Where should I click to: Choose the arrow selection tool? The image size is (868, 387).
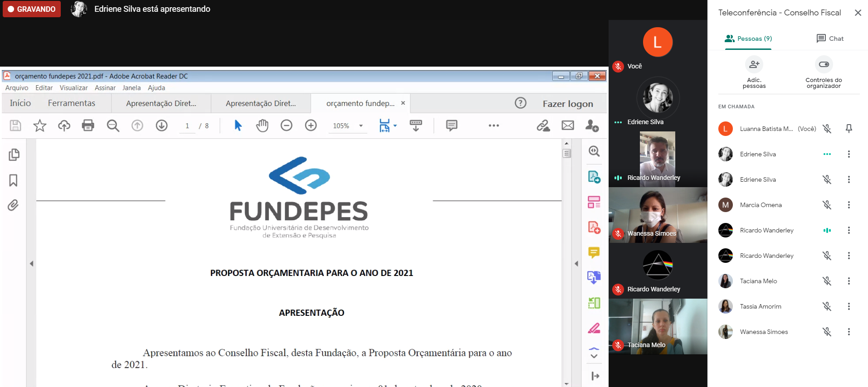pyautogui.click(x=238, y=126)
